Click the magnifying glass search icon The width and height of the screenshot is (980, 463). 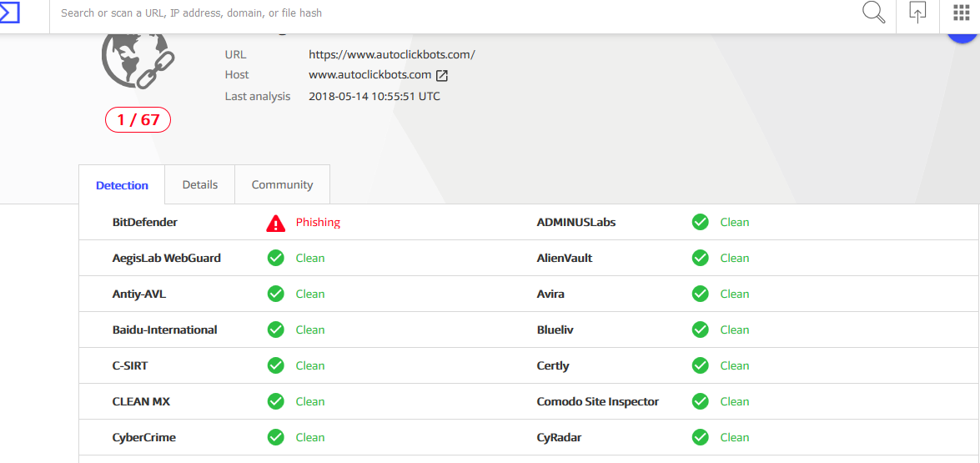coord(874,13)
